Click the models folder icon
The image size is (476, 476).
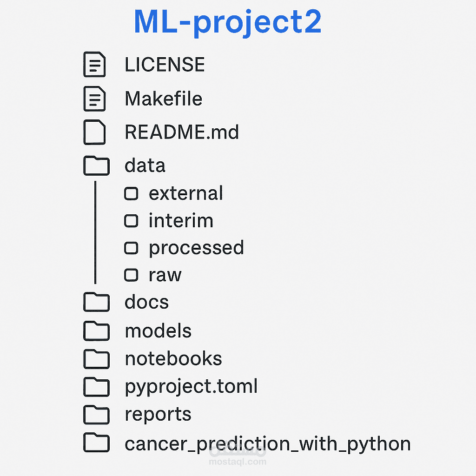click(x=96, y=331)
